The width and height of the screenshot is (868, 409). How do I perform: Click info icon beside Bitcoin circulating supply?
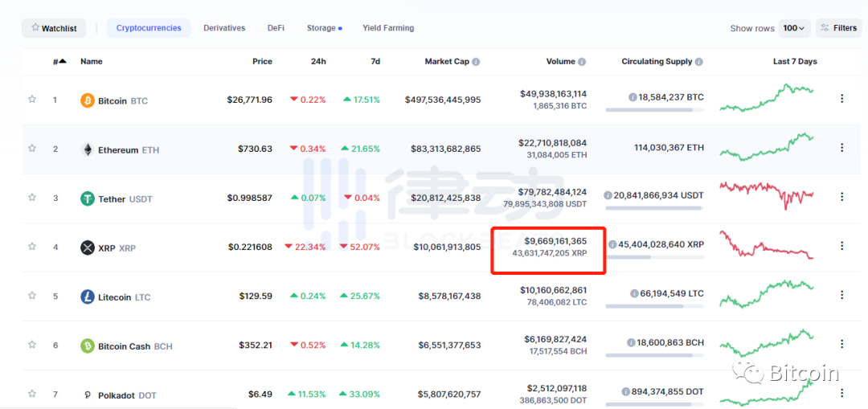(x=633, y=97)
